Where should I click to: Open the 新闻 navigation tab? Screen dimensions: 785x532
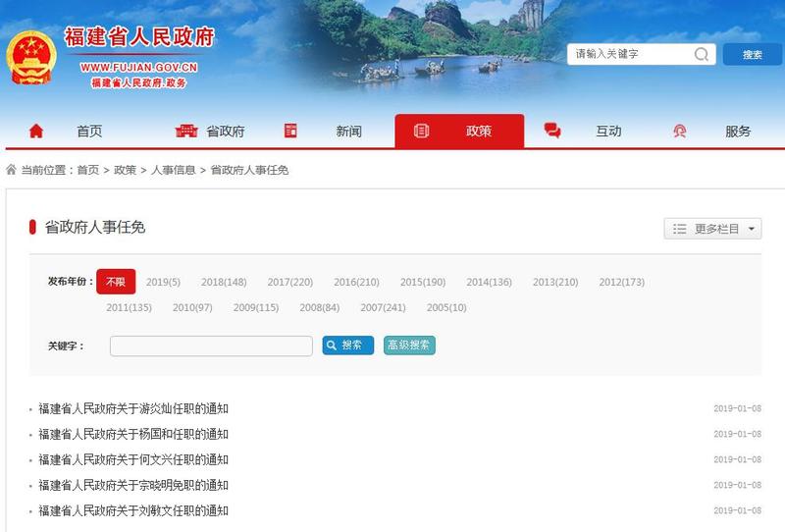(x=348, y=132)
